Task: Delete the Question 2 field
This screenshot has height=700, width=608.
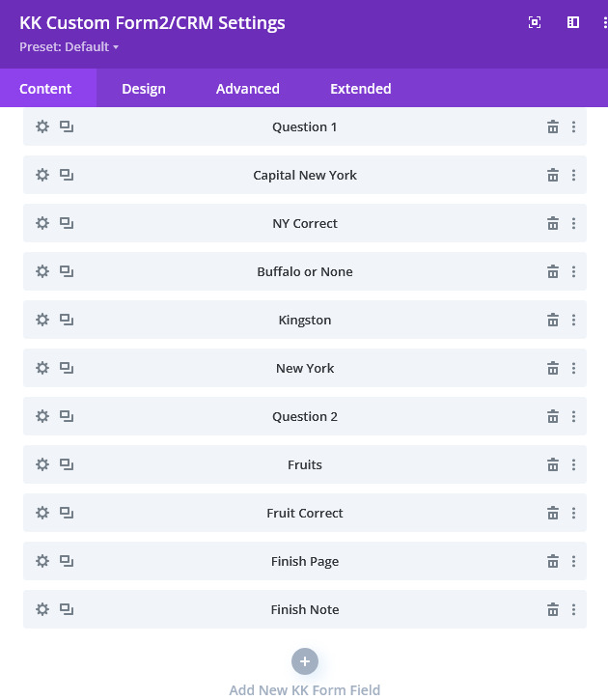Action: pos(553,416)
